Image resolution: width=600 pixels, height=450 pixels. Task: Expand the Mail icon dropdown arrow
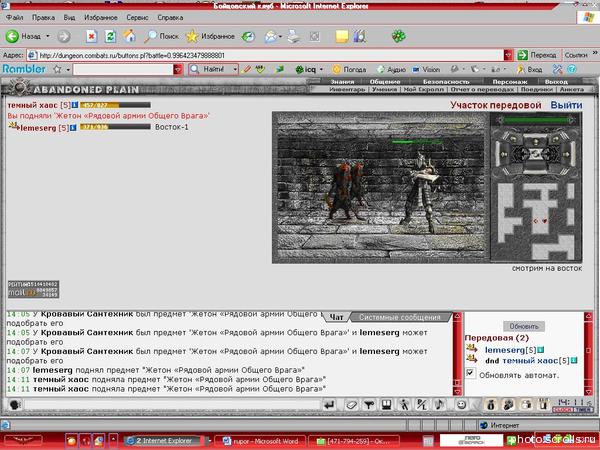(x=280, y=36)
